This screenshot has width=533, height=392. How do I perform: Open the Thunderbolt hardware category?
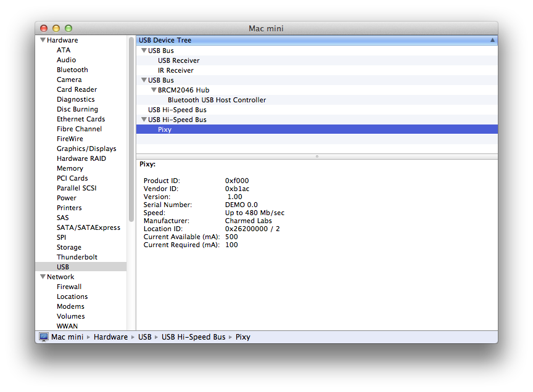77,257
